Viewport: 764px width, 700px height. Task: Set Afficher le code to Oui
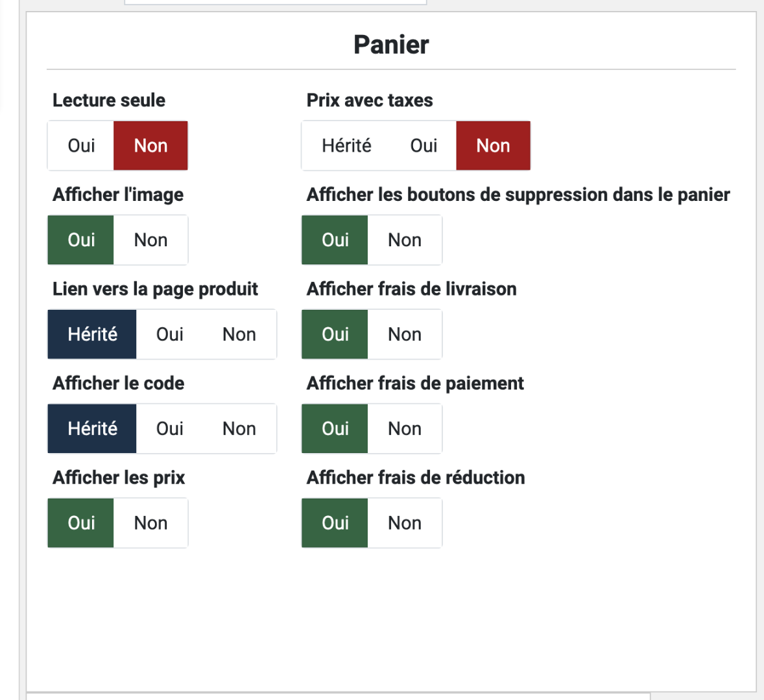(x=169, y=429)
